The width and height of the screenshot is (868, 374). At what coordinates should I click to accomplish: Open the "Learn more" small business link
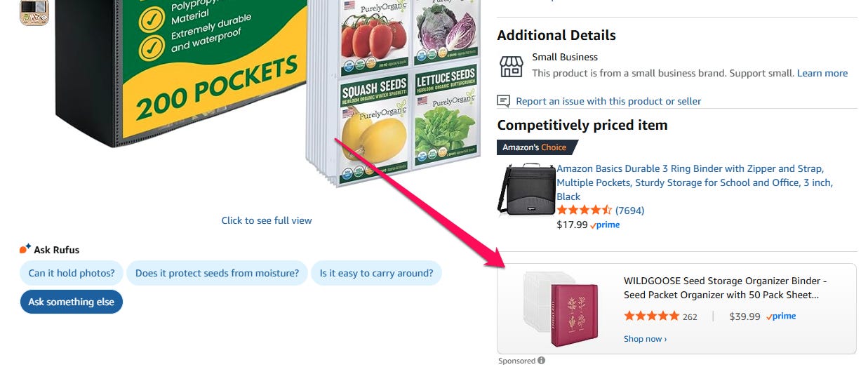point(822,73)
